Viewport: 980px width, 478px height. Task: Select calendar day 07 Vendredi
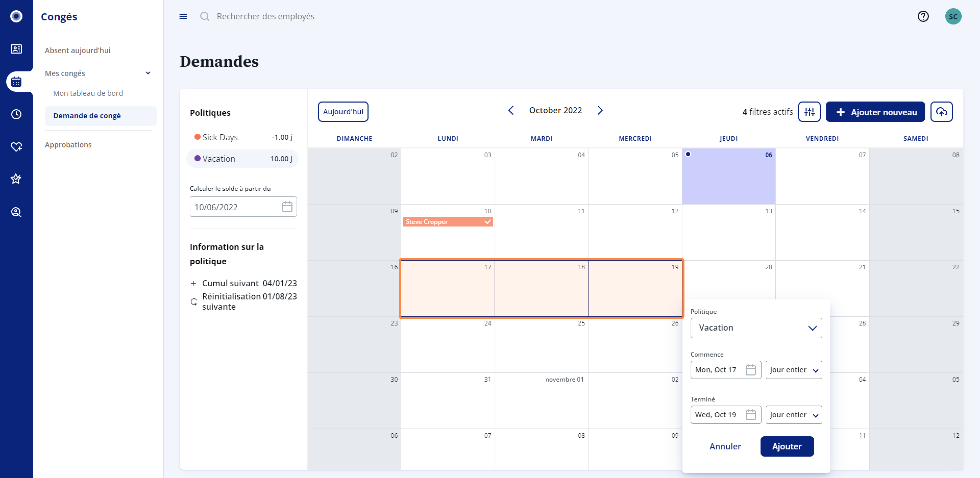click(x=822, y=176)
